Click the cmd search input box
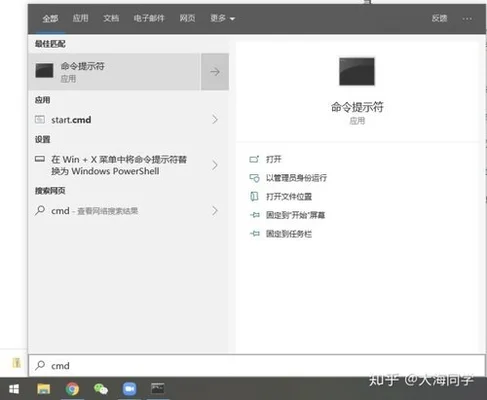Viewport: 487px width, 400px height. (x=257, y=366)
